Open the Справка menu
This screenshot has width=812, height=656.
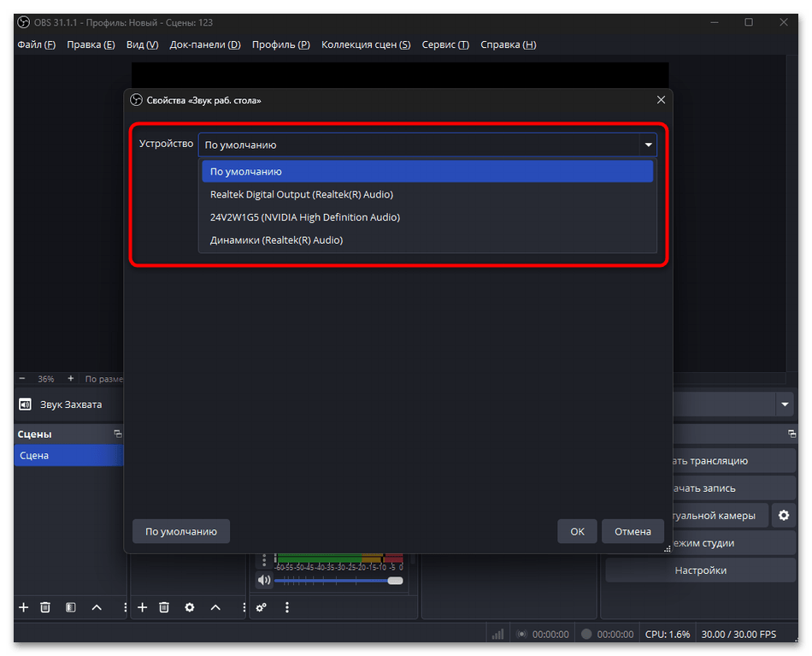[508, 44]
